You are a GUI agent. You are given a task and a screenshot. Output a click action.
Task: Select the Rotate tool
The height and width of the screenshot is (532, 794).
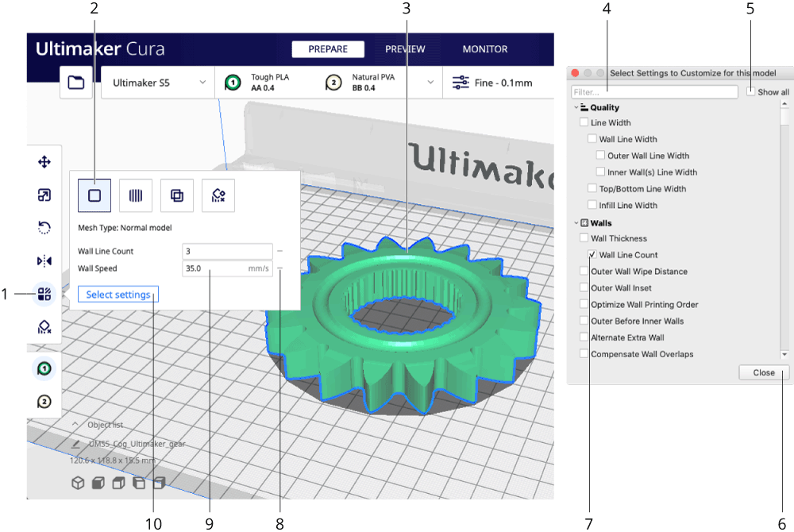44,228
